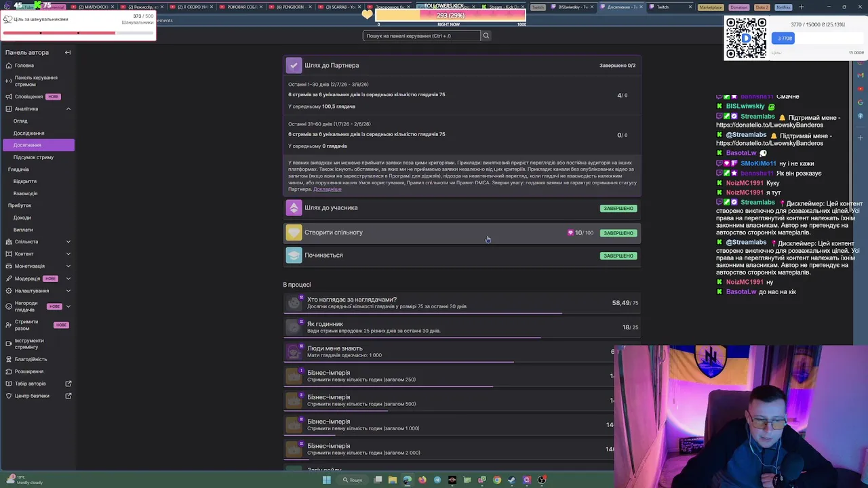Open Firefox from the taskbar
Viewport: 868px width, 488px height.
(x=422, y=480)
